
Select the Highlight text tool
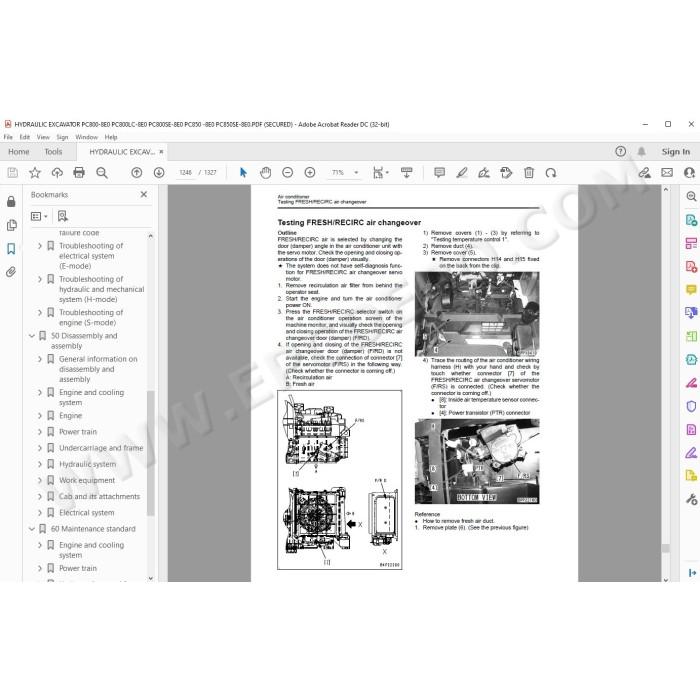[462, 172]
